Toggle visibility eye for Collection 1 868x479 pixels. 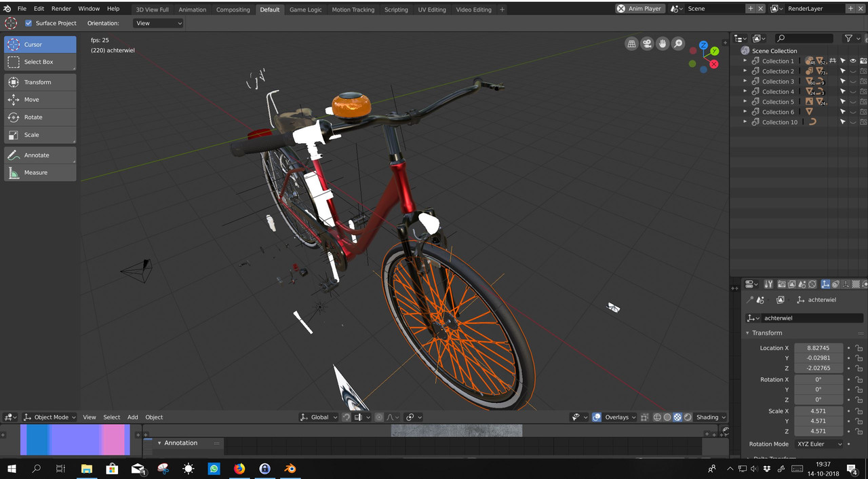[x=853, y=61]
